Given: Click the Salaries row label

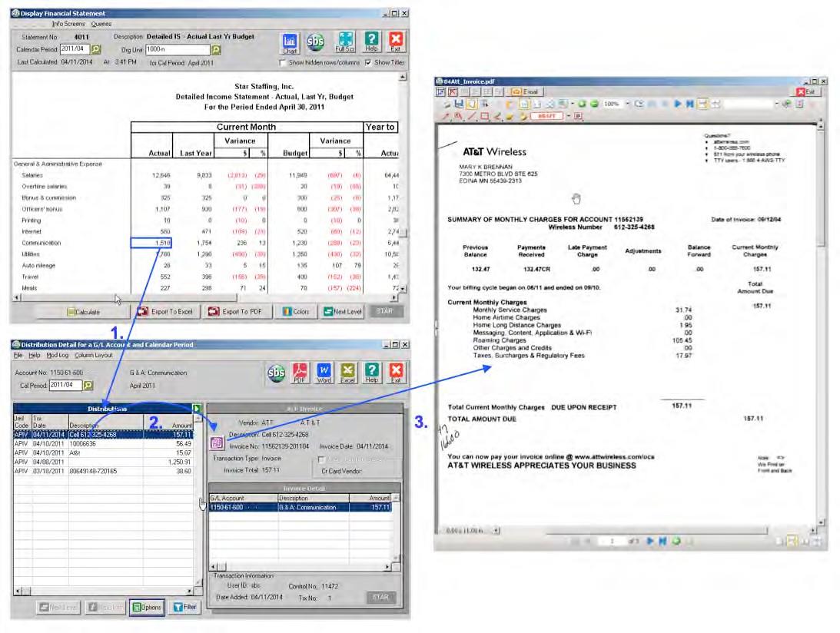Looking at the screenshot, I should (32, 175).
